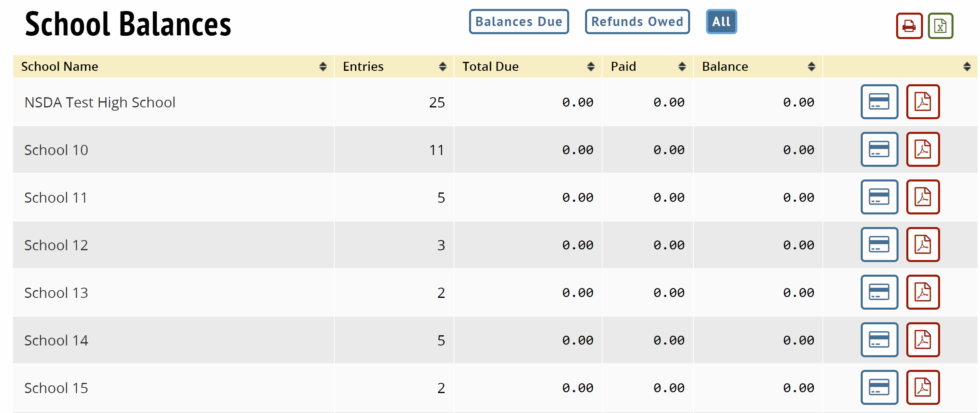980x413 pixels.
Task: Click the School 12 row name
Action: pos(56,245)
